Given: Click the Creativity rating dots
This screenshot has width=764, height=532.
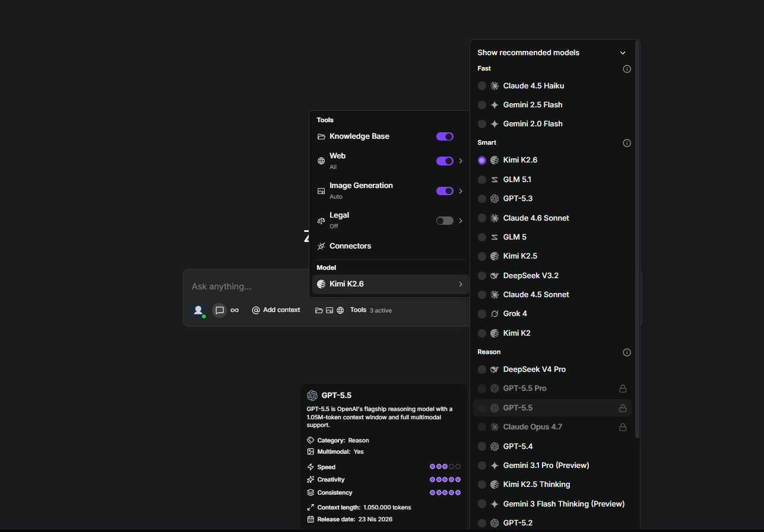Looking at the screenshot, I should click(x=445, y=480).
